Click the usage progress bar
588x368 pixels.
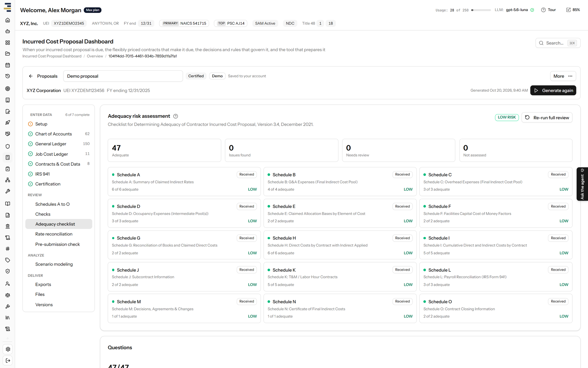click(x=481, y=10)
